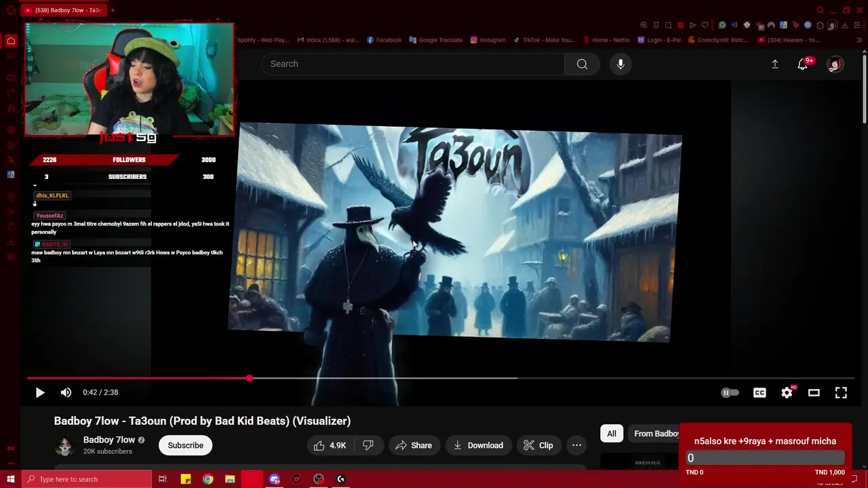Subscribe to Badboy 7low channel
Viewport: 868px width, 488px height.
pos(185,445)
